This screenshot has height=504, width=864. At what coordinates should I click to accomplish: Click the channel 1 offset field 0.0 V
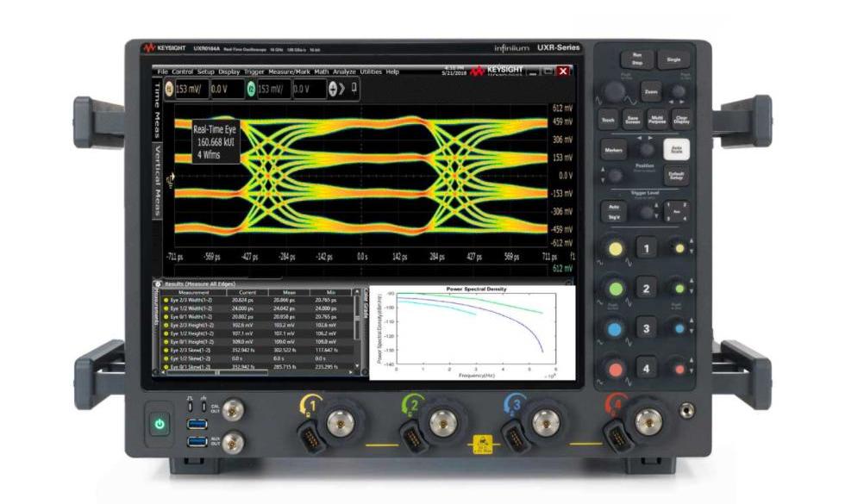point(227,89)
